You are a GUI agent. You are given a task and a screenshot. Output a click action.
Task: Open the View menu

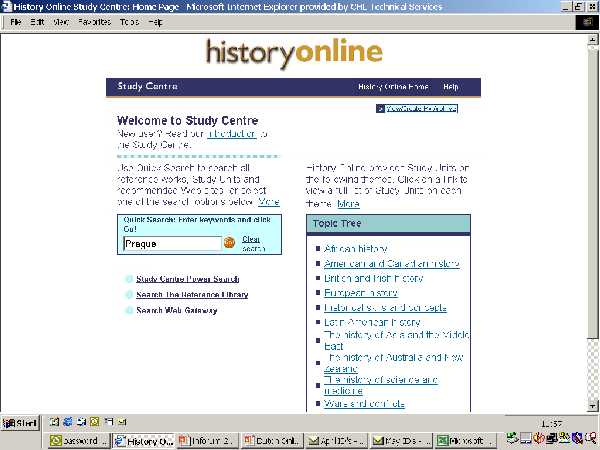[x=61, y=22]
